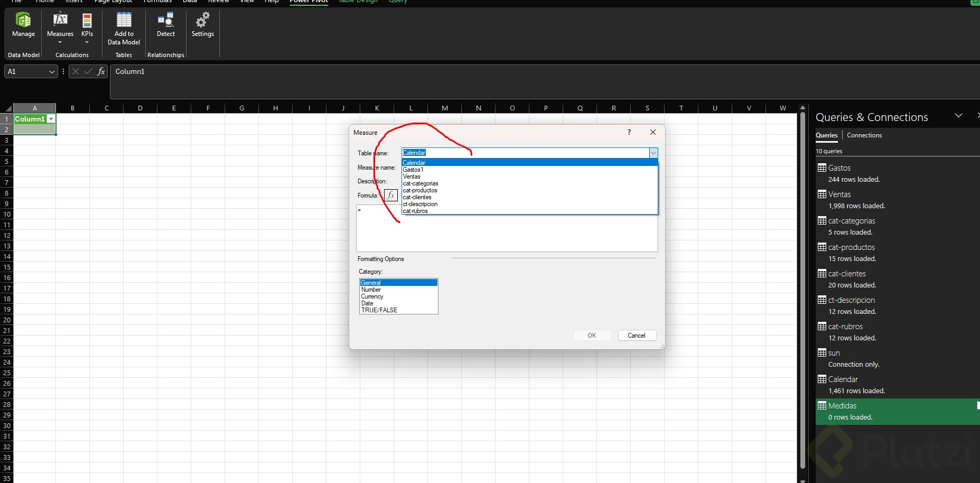Screen dimensions: 980x483
Task: Select the cat-categorias query table icon
Action: 822,220
